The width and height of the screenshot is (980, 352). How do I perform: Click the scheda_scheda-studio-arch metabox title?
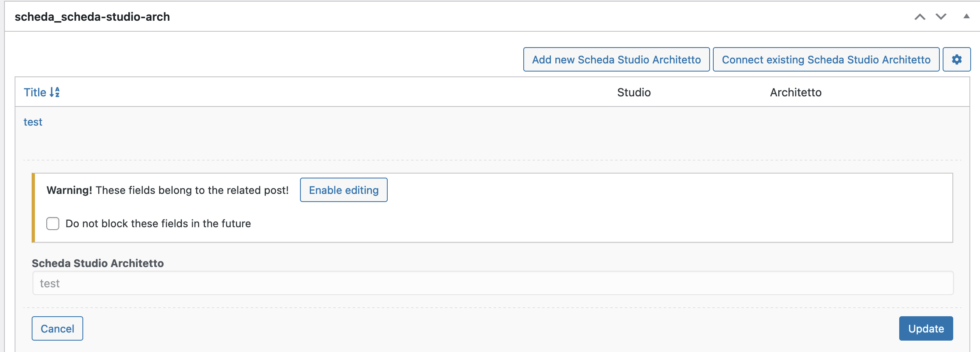(x=92, y=17)
